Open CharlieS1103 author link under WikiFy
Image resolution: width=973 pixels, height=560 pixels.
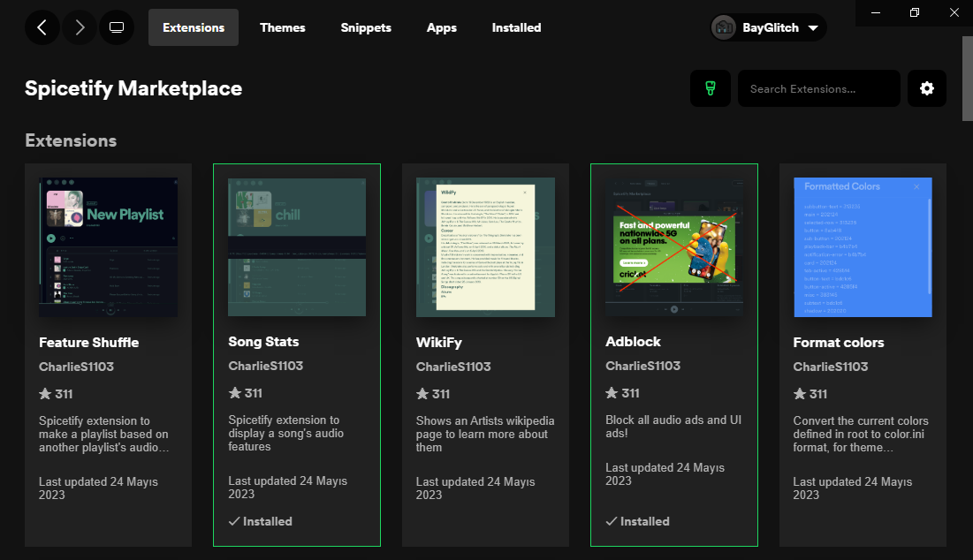[453, 367]
